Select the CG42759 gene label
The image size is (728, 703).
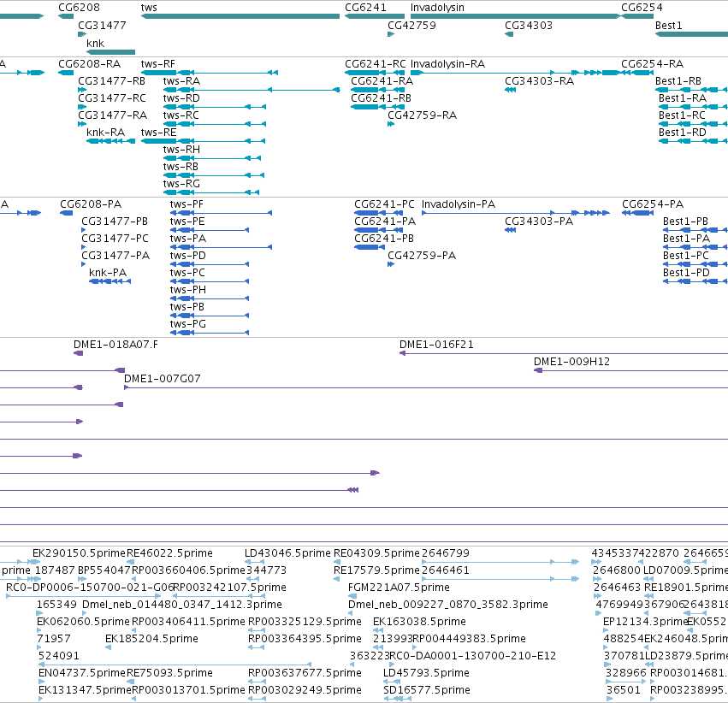411,26
